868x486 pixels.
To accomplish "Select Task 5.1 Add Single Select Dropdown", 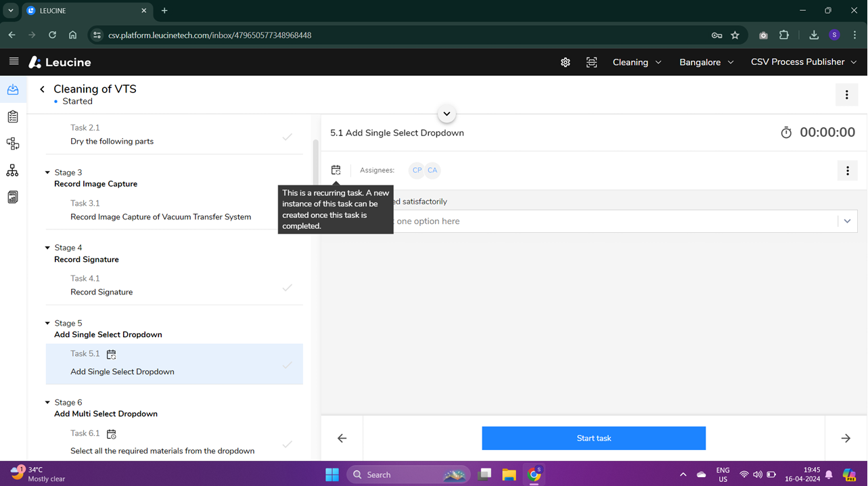I will 175,363.
